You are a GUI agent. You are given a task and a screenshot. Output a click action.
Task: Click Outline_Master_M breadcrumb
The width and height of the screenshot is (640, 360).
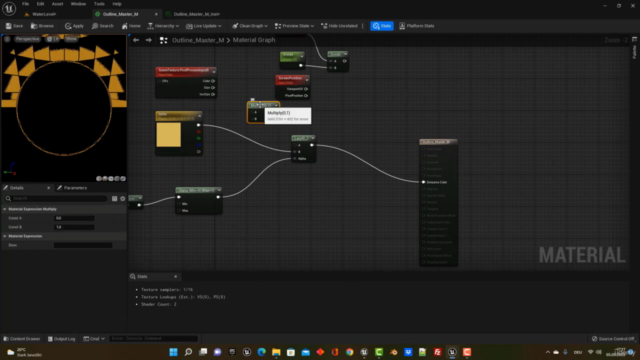tap(198, 40)
